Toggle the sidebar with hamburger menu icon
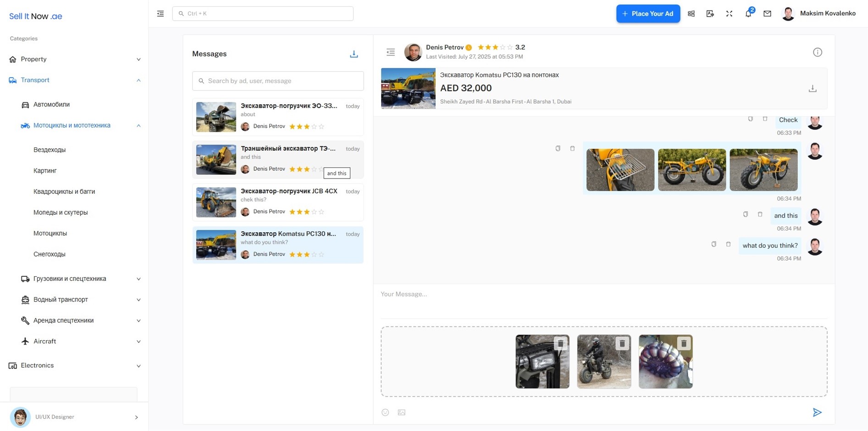 tap(160, 14)
